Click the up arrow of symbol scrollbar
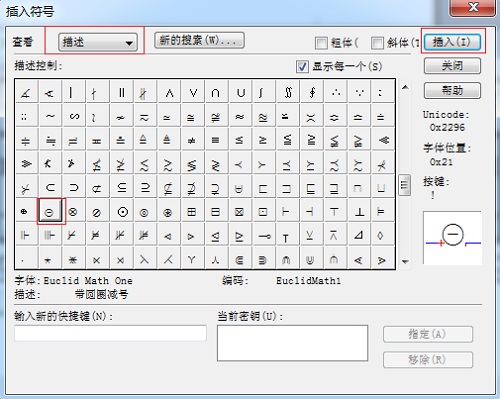 click(x=405, y=87)
